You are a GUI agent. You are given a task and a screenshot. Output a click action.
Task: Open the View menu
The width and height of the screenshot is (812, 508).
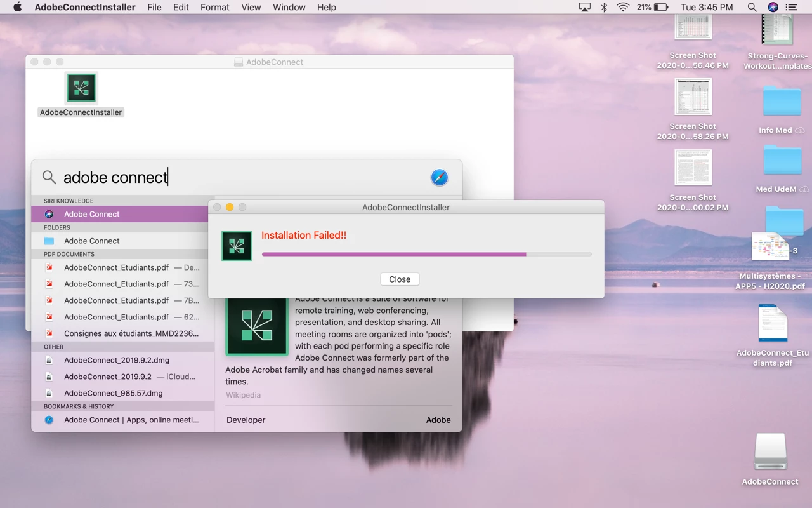tap(251, 7)
